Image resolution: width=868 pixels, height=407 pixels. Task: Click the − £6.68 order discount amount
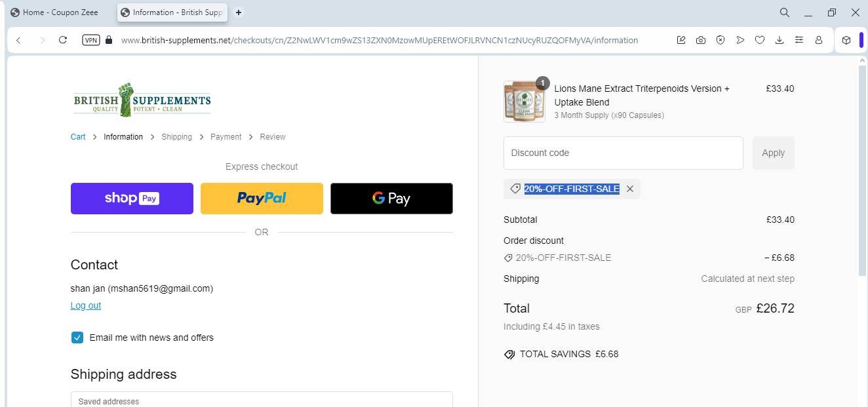tap(779, 258)
